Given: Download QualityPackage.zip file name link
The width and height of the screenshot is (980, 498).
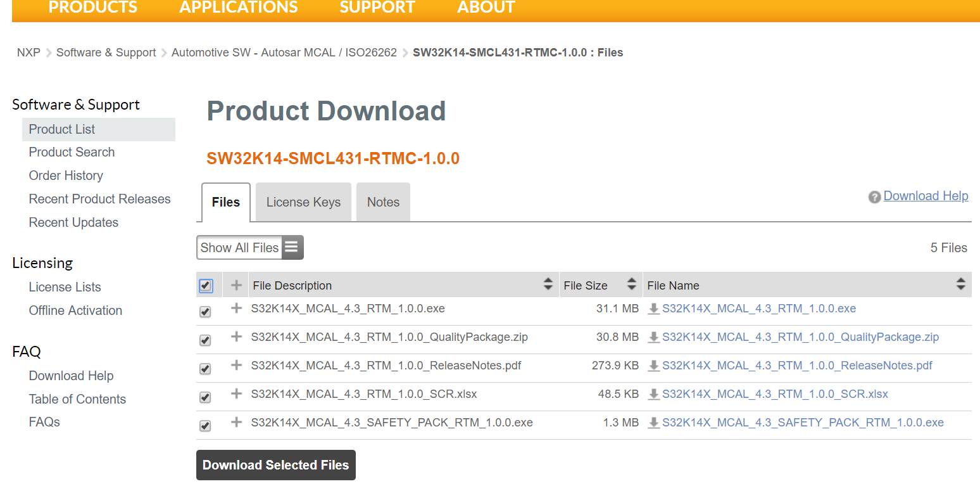Looking at the screenshot, I should click(800, 337).
